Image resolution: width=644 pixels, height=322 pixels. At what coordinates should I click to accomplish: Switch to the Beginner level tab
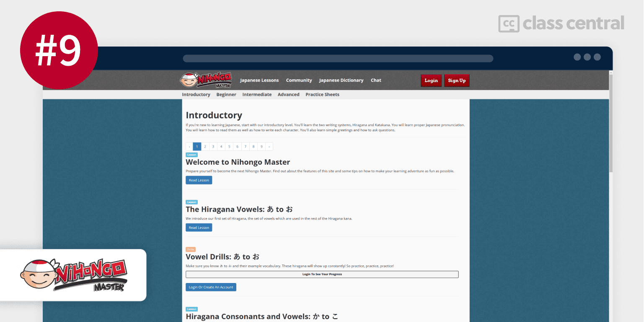coord(226,95)
